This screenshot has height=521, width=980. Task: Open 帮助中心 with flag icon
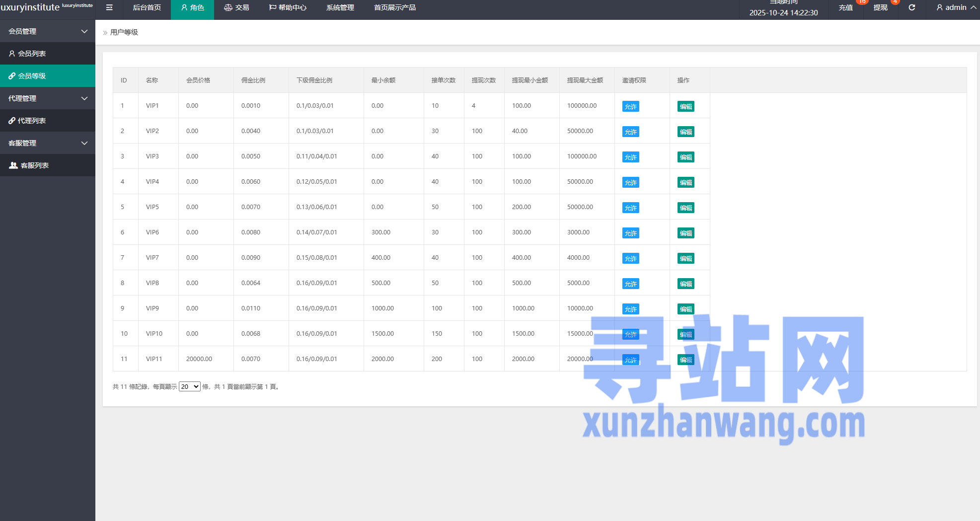(x=288, y=7)
